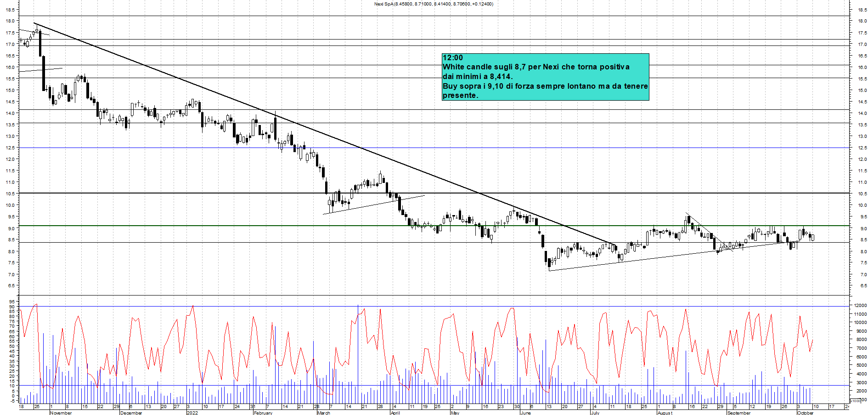Screen dimensions: 868x415
Task: Select the August label on the time axis
Action: (x=665, y=413)
